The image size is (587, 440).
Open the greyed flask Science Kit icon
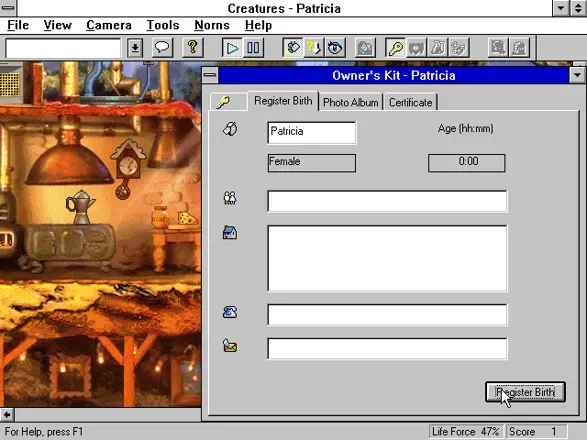[438, 48]
